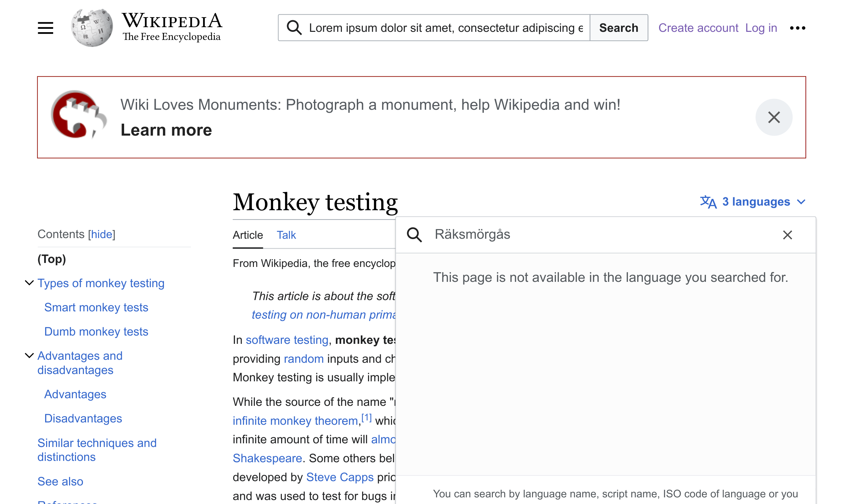Image resolution: width=843 pixels, height=504 pixels.
Task: Go to Advantages subsection
Action: pos(75,394)
